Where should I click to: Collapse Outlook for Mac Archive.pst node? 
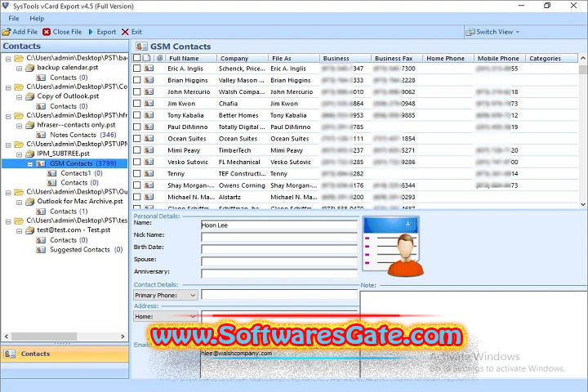point(19,203)
